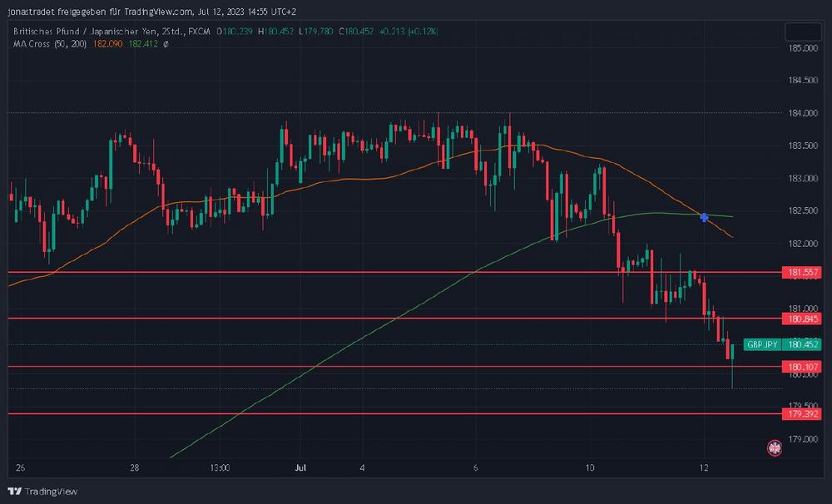Viewport: 832px width, 504px height.
Task: Select the Jul date on the time axis
Action: click(x=301, y=467)
